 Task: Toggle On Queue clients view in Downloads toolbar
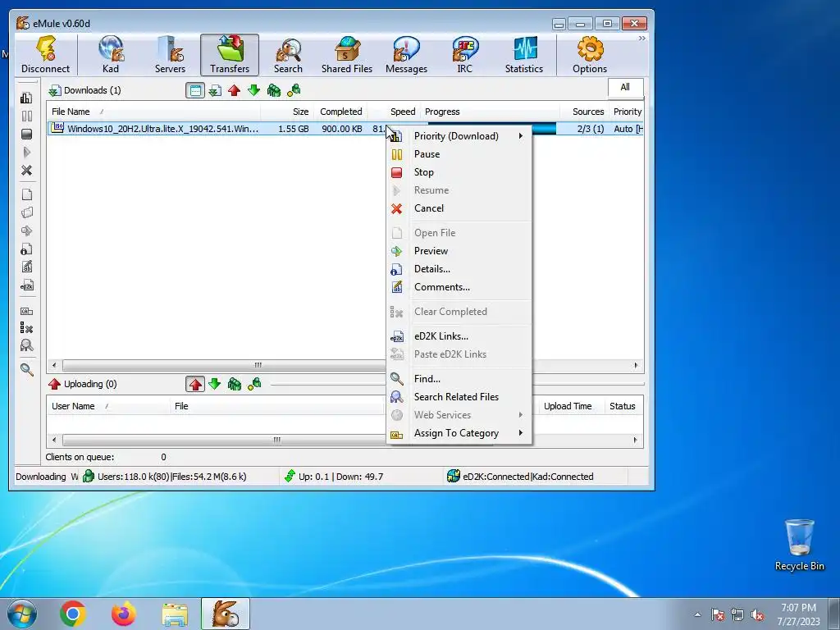click(274, 90)
